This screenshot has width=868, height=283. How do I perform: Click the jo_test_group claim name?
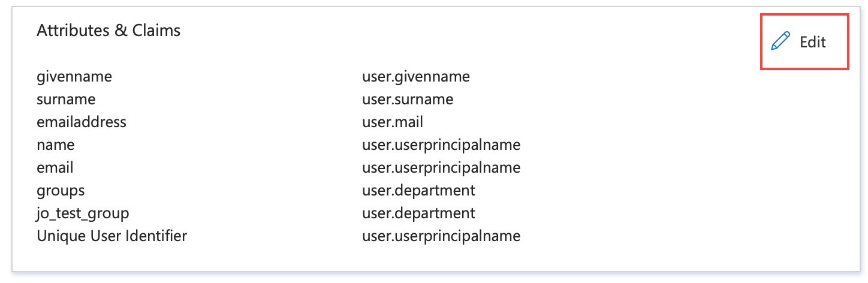(83, 213)
